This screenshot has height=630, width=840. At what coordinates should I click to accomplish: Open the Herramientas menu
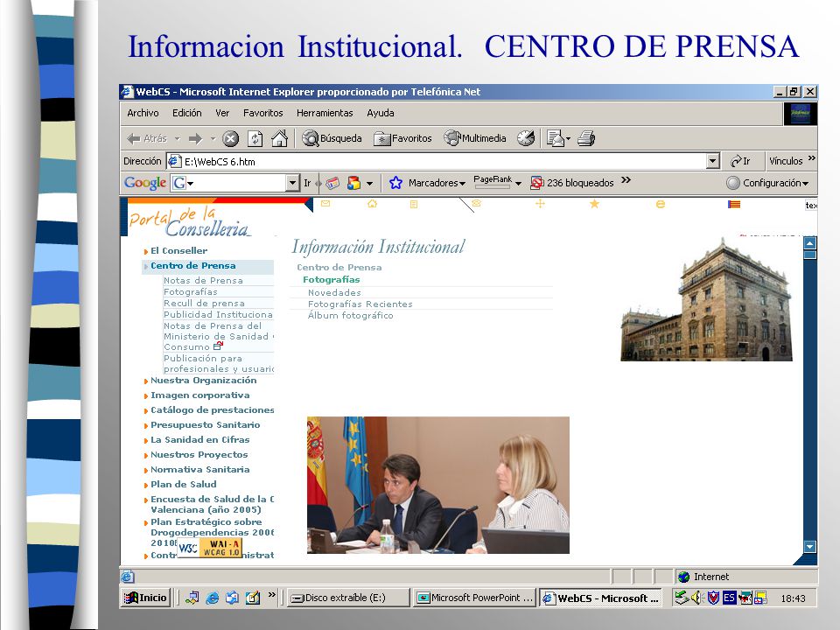tap(325, 113)
